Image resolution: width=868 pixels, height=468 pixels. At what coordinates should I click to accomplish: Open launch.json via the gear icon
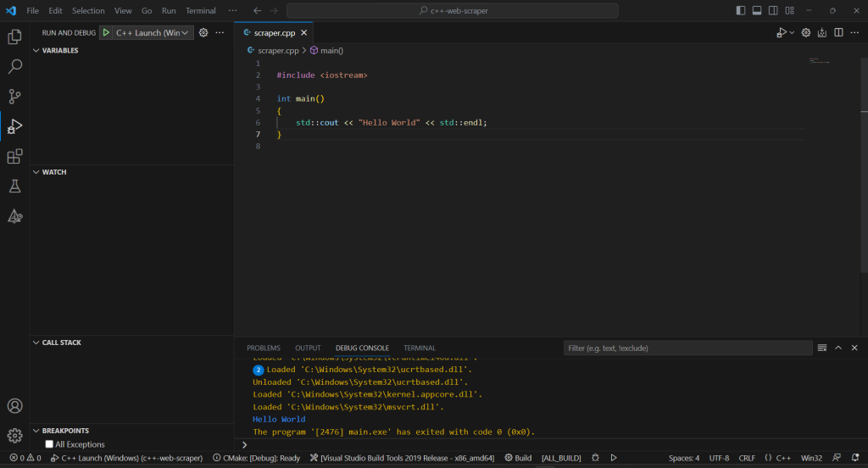[x=203, y=33]
